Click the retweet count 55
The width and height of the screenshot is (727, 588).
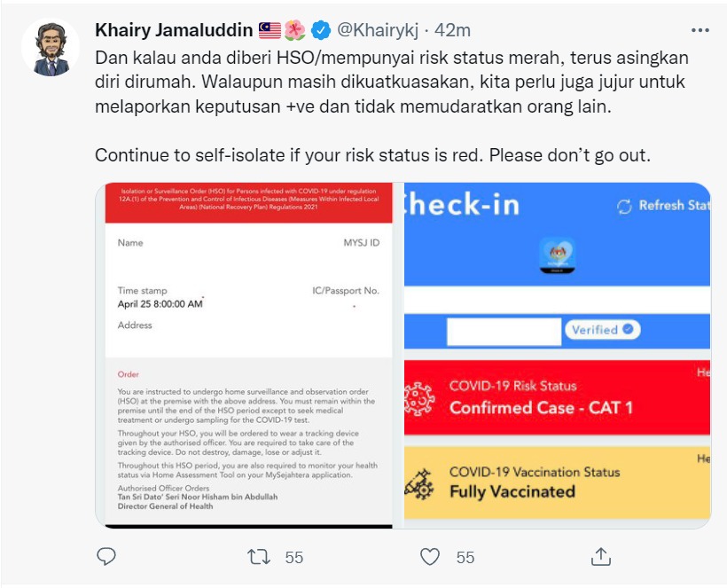[294, 557]
